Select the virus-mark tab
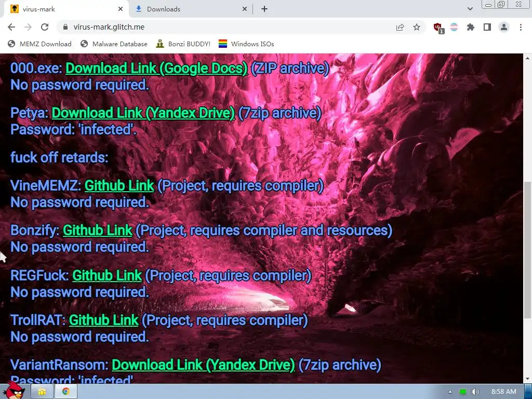 (66, 9)
